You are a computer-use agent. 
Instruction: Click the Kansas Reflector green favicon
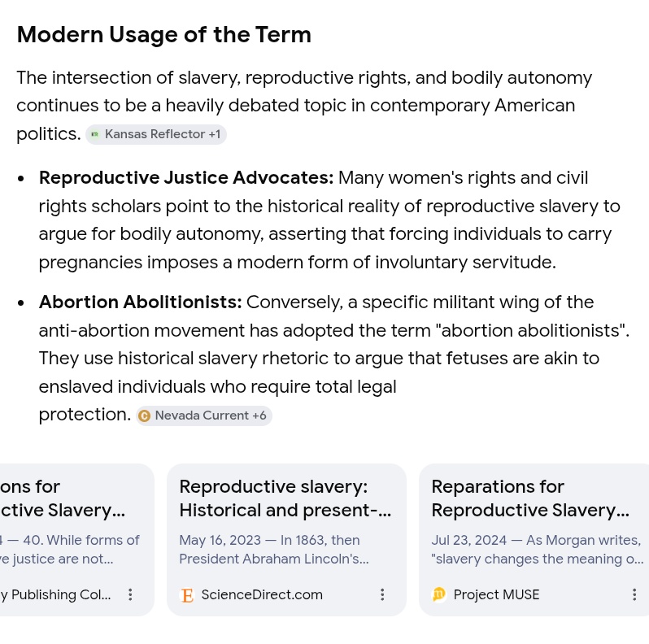pyautogui.click(x=95, y=134)
